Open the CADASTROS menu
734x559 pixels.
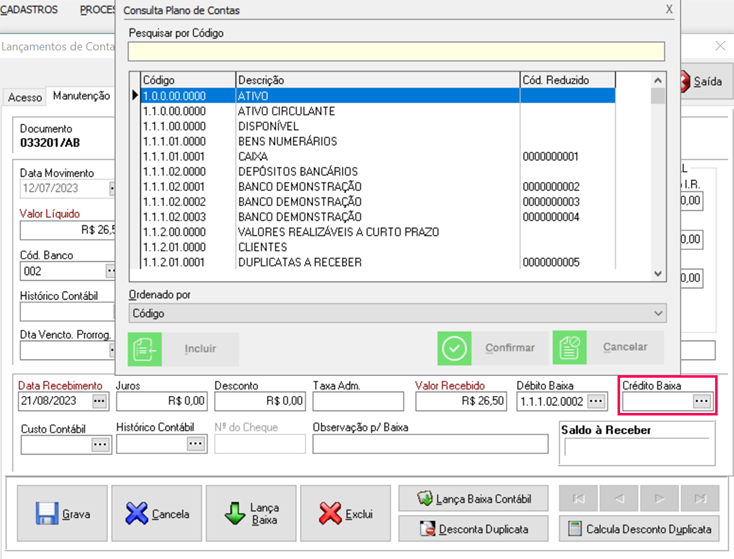pyautogui.click(x=32, y=10)
